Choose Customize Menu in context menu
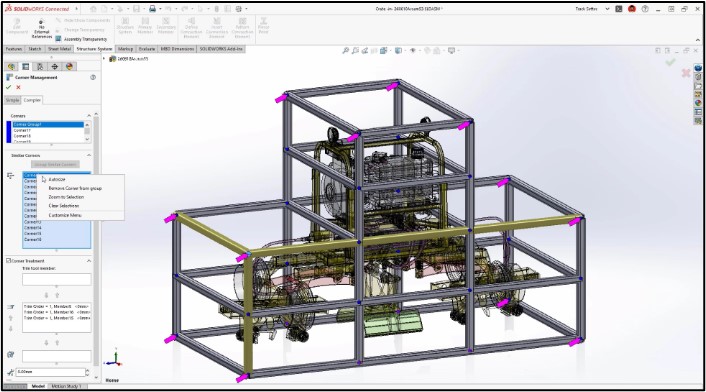The image size is (706, 392). pyautogui.click(x=65, y=215)
